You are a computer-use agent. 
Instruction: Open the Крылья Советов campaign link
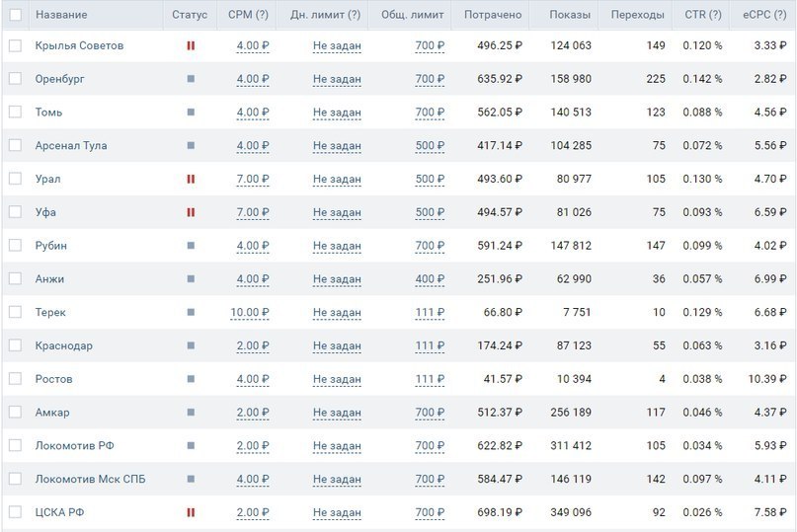(x=79, y=45)
